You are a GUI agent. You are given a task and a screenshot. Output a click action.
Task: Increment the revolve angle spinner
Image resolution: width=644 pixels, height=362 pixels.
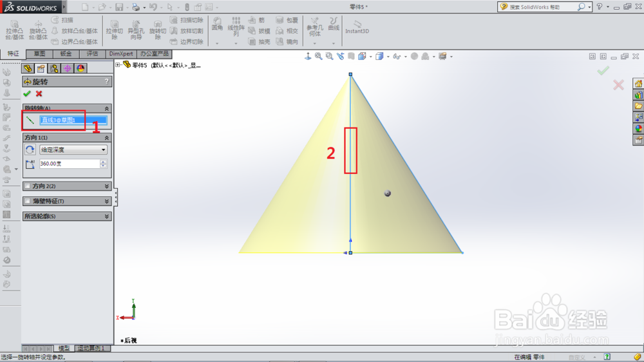(x=103, y=162)
